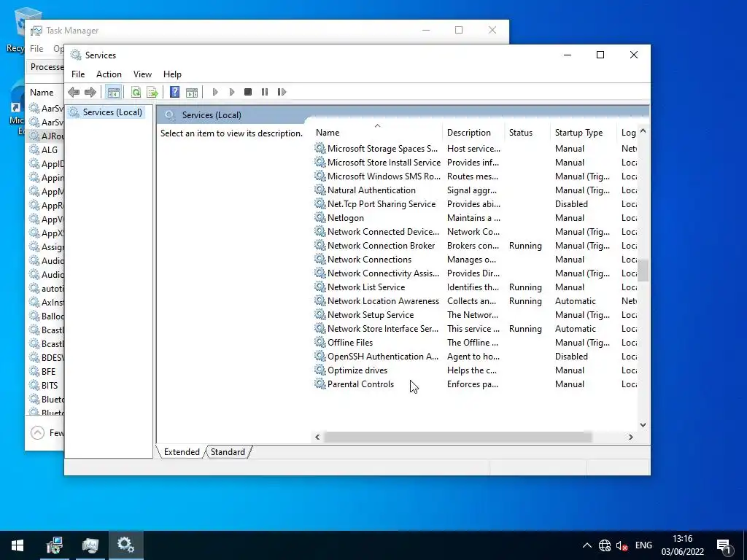Click the vertical scrollbar down arrow

pos(643,425)
